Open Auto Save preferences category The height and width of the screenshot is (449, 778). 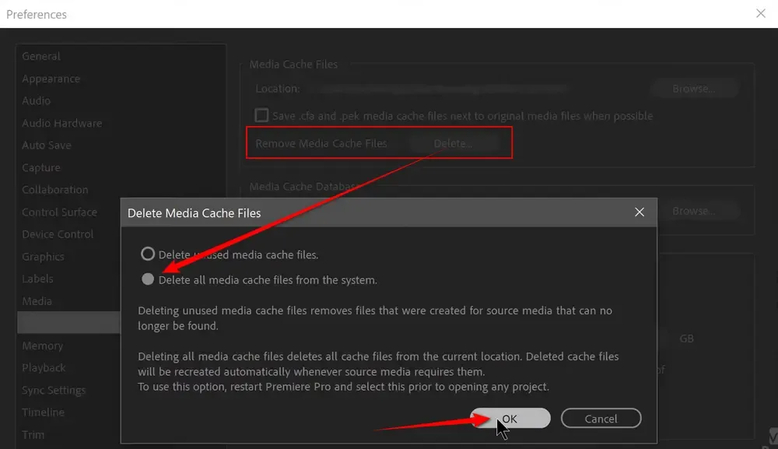click(46, 145)
